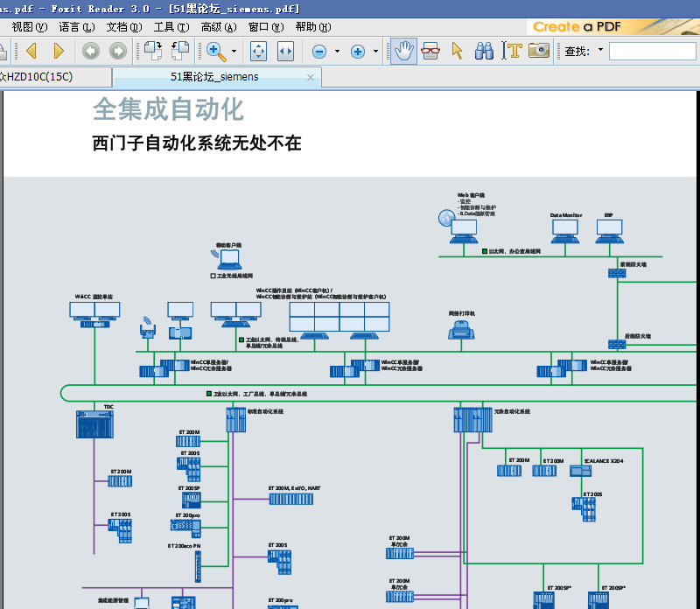Image resolution: width=700 pixels, height=609 pixels.
Task: Click the grey next view button
Action: point(118,51)
